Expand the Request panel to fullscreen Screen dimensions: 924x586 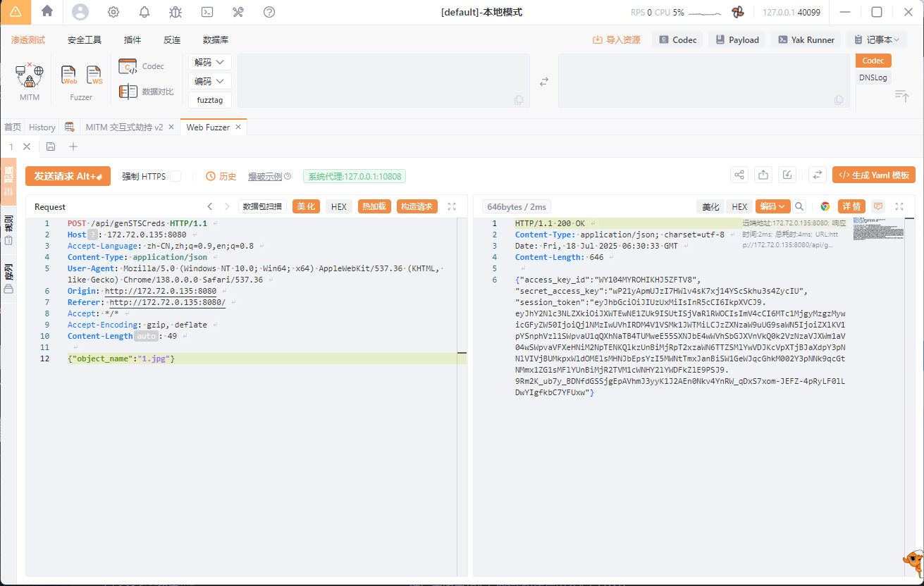[x=452, y=206]
